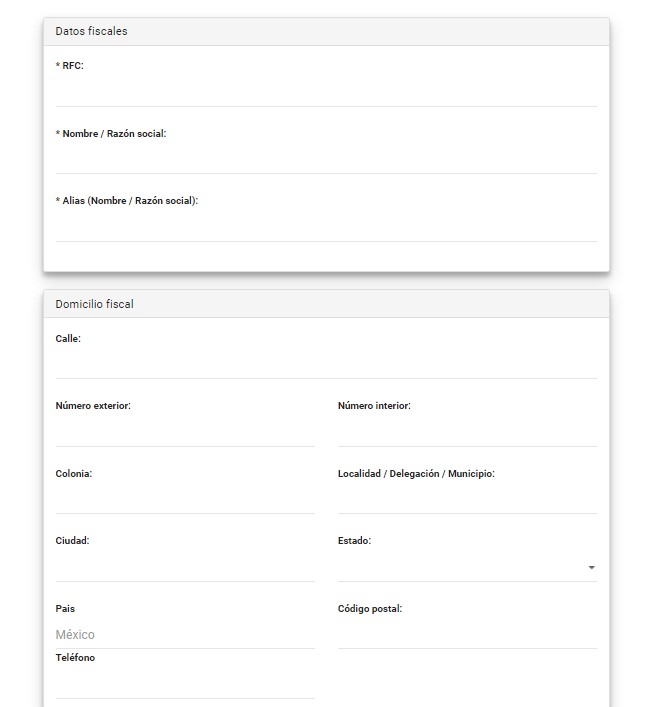
Task: Select the Número exterior field
Action: [185, 434]
